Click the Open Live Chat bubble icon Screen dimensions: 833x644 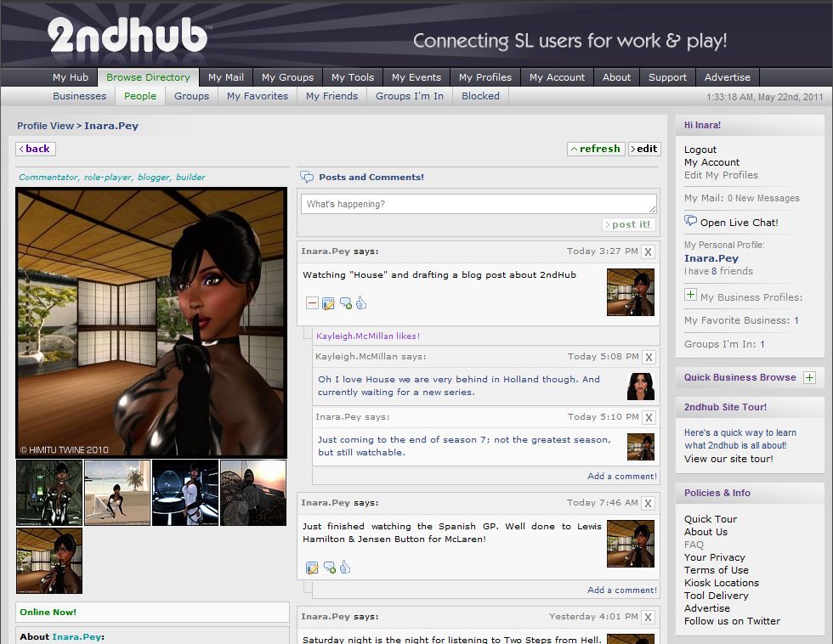coord(691,221)
